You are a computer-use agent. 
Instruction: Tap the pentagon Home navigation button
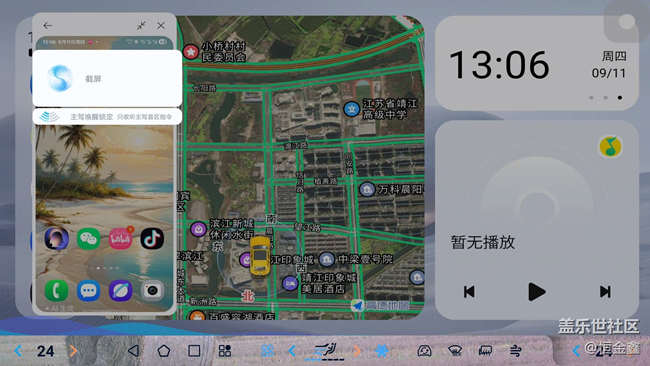click(x=164, y=351)
